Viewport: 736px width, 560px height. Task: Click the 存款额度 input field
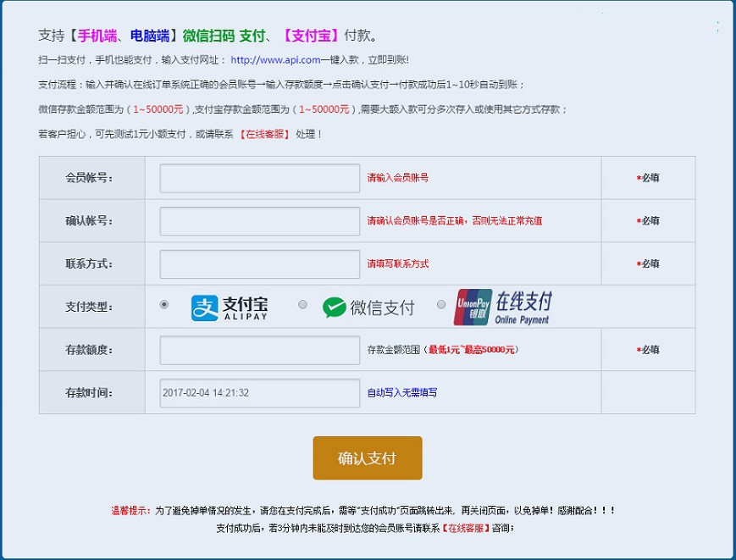(259, 350)
